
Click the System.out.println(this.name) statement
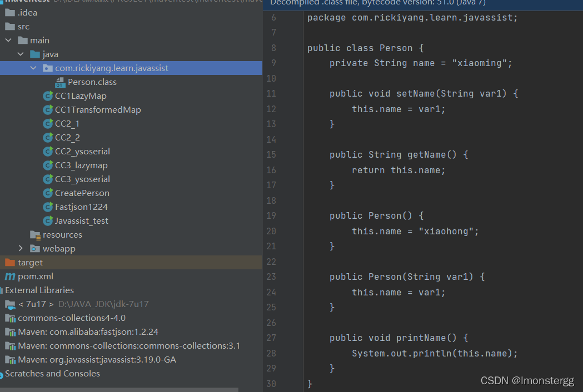(435, 353)
